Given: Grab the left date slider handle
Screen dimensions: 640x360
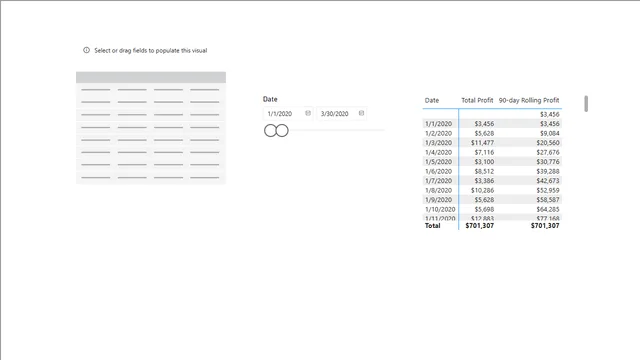Looking at the screenshot, I should 270,131.
